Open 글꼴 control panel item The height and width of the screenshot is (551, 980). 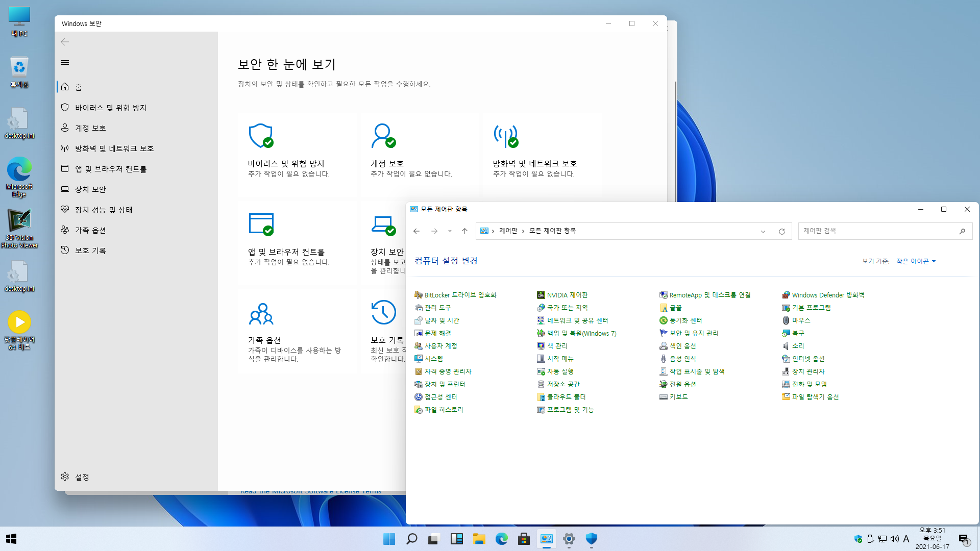pyautogui.click(x=671, y=308)
